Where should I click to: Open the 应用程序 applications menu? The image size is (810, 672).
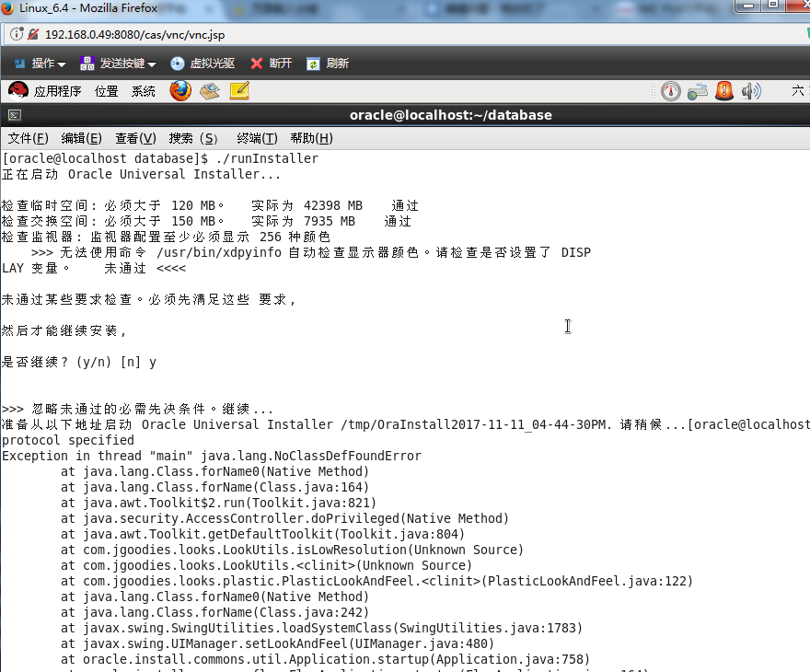(x=57, y=91)
